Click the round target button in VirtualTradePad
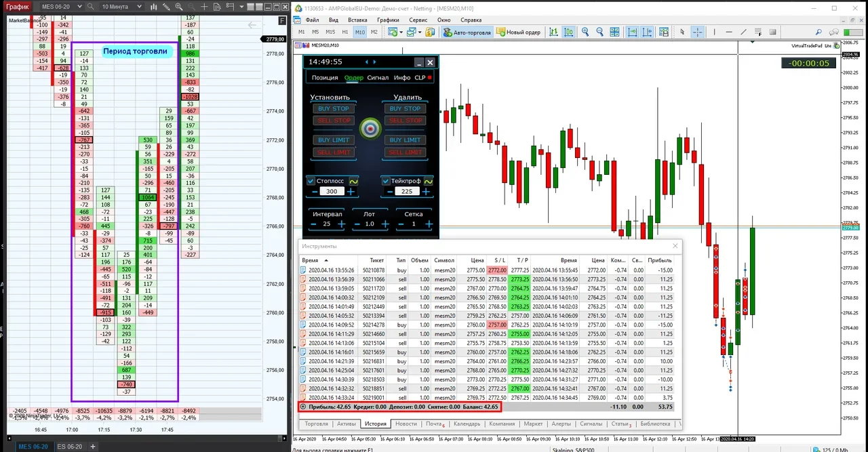 [x=370, y=128]
